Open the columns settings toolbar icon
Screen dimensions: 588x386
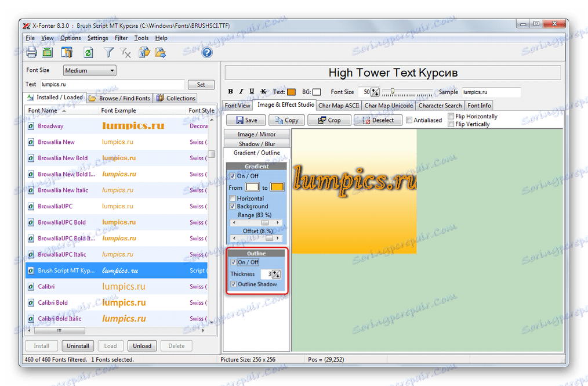click(67, 52)
